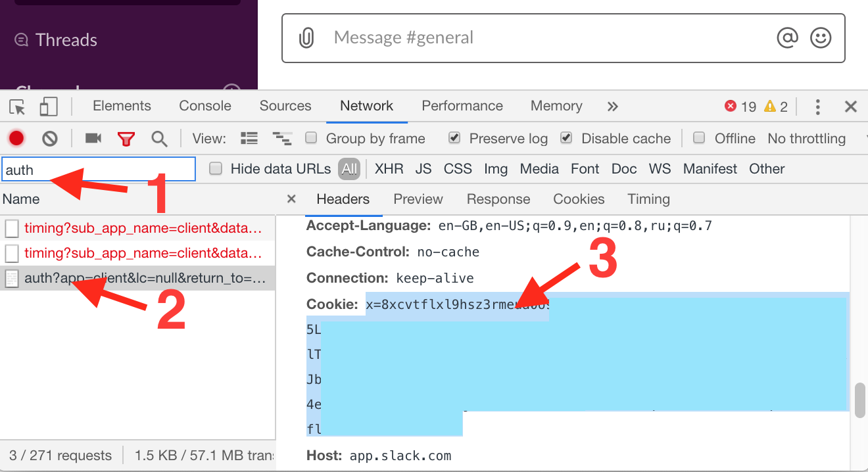
Task: Clear the network log with the circle-slash icon
Action: (50, 138)
